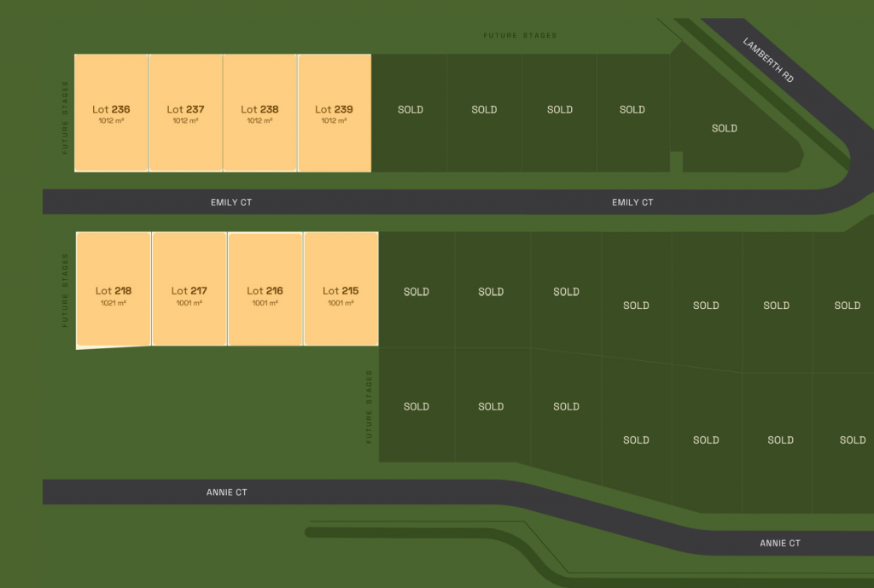Open Lot 217 details
The width and height of the screenshot is (874, 588).
(189, 289)
